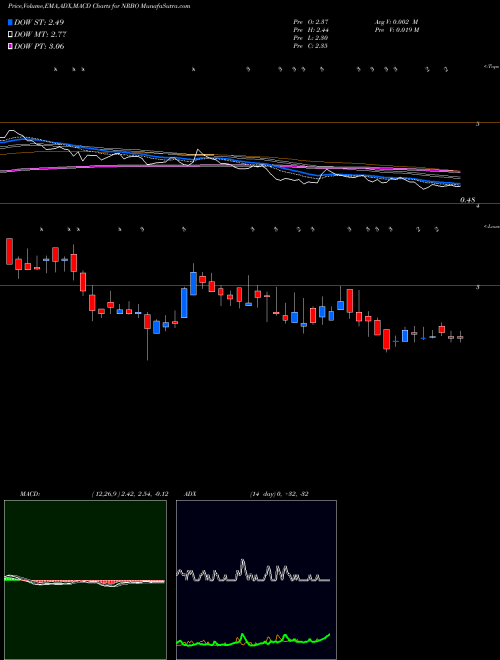The image size is (500, 660).
Task: Click the Pre V: 0.019 M value
Action: (396, 30)
